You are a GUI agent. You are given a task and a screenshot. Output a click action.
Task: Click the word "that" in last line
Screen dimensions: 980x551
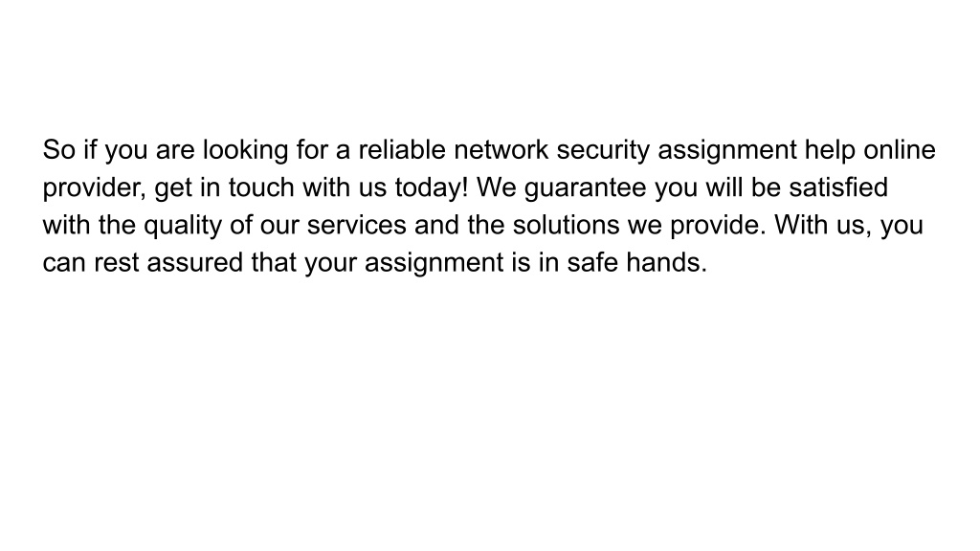tap(274, 262)
